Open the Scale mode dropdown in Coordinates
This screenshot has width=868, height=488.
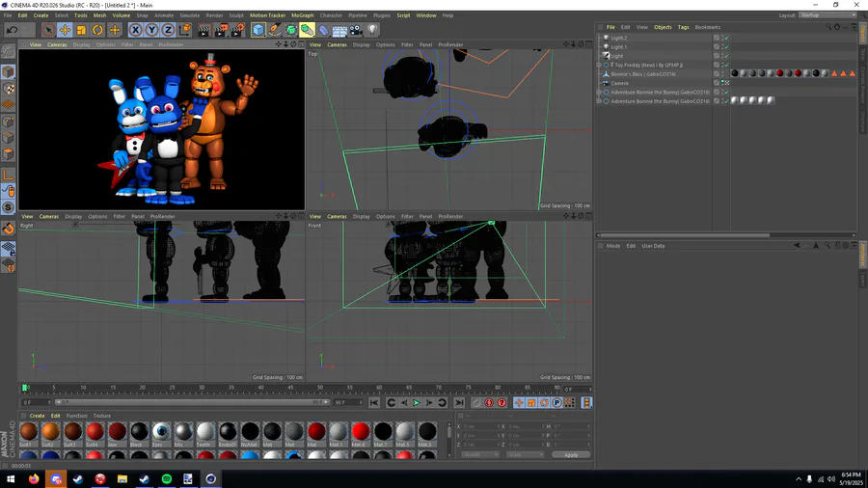(526, 455)
